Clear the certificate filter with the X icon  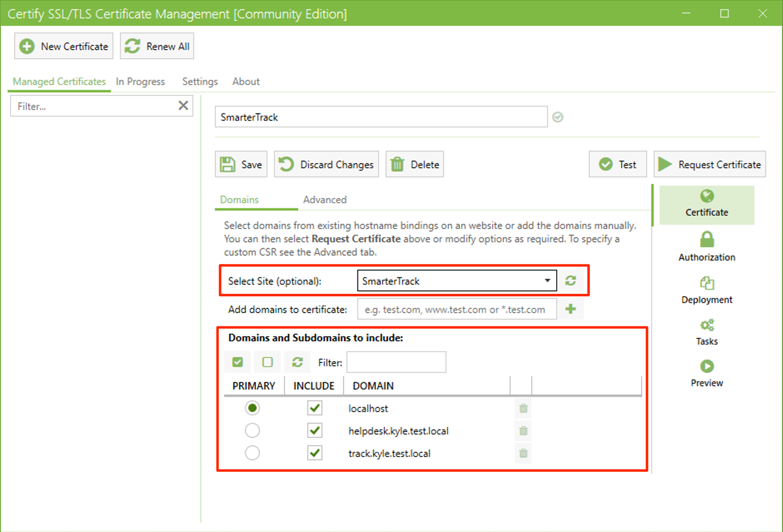tap(183, 106)
